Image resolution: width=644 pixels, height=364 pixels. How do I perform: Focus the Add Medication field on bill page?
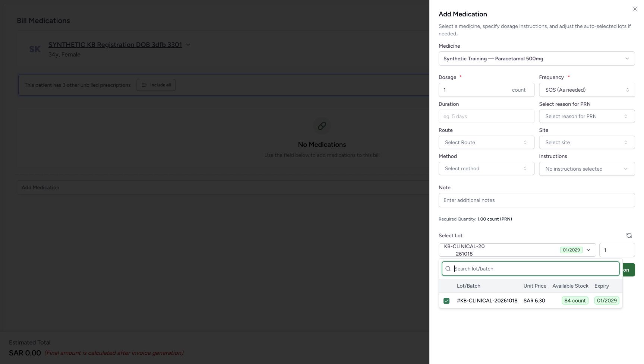pyautogui.click(x=223, y=187)
